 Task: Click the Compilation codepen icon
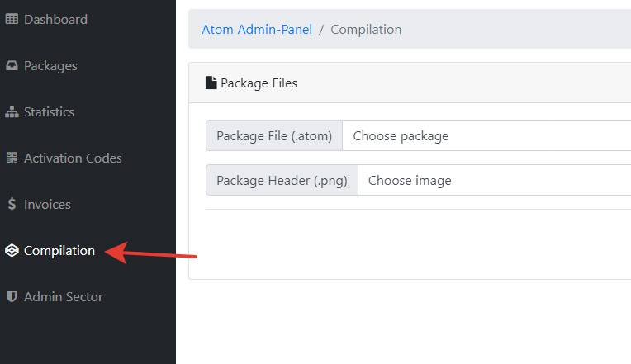12,251
